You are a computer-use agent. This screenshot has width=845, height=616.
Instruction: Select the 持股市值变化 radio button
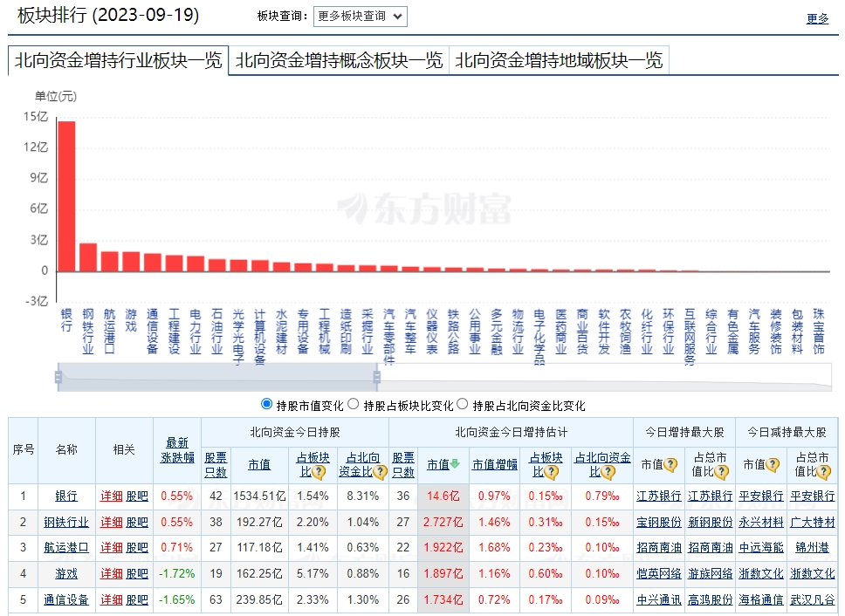[267, 405]
